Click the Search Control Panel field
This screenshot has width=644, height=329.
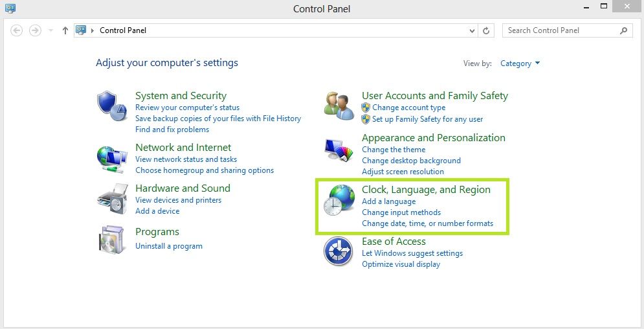[x=567, y=30]
